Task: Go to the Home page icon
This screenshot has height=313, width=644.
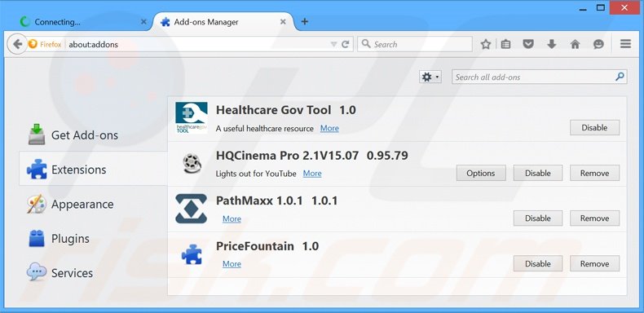Action: pyautogui.click(x=575, y=44)
